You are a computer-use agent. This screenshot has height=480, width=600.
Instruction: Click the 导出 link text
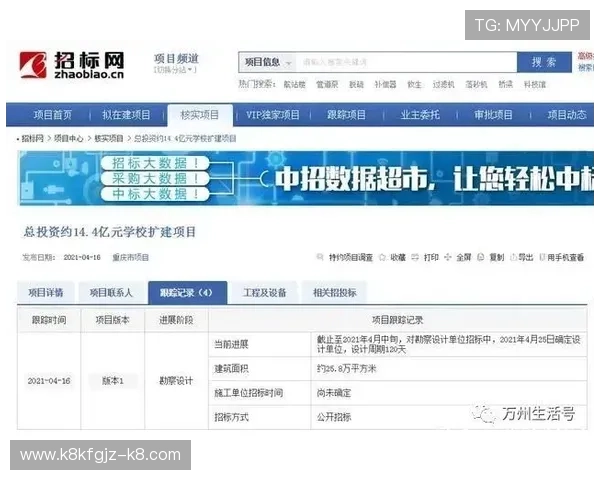(x=526, y=258)
